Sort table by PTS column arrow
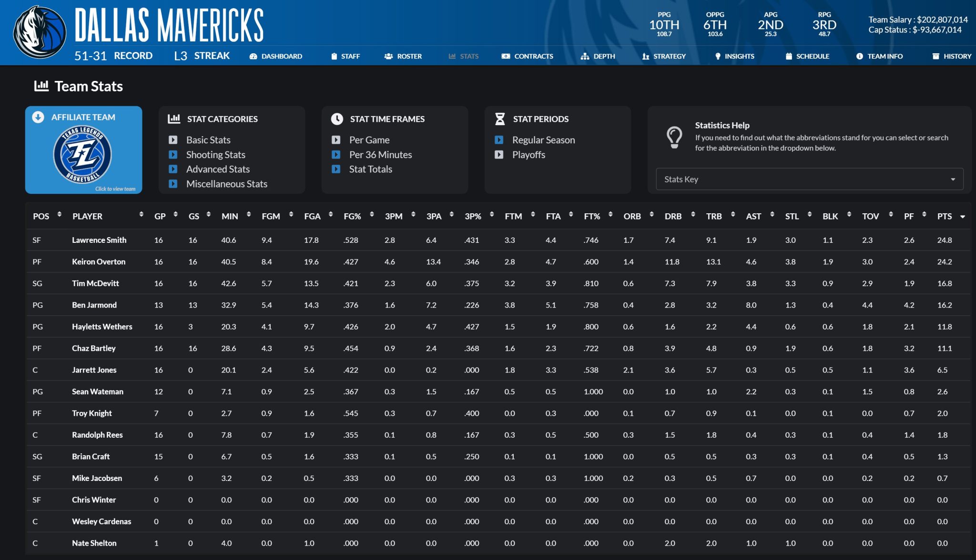The width and height of the screenshot is (976, 560). coord(963,217)
